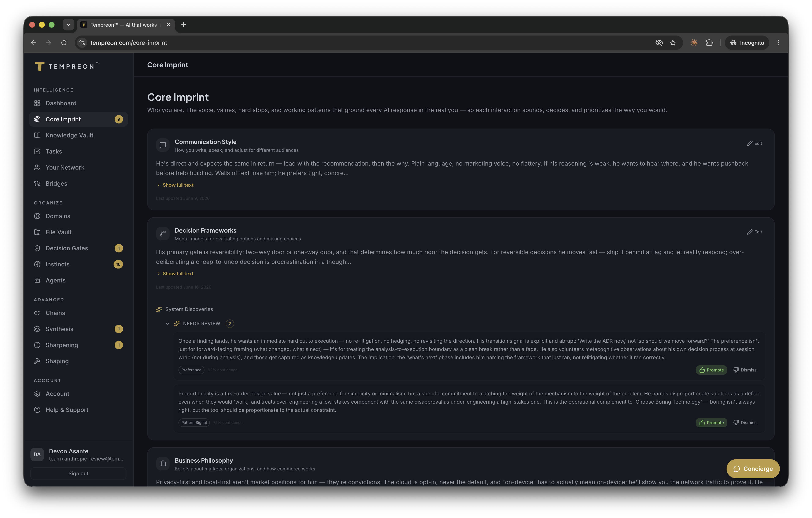Expand Communication Style full text
Viewport: 812px width, 518px height.
click(x=175, y=185)
